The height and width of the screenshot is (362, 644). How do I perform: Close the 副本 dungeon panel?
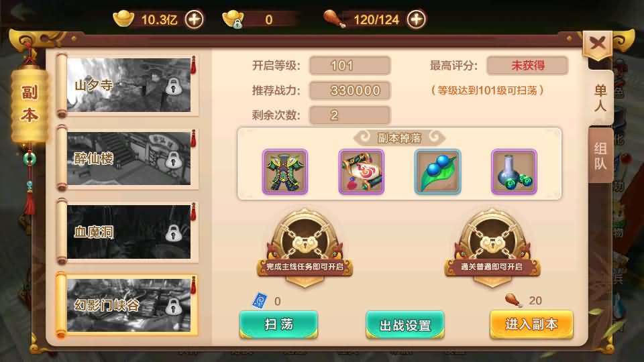[598, 44]
